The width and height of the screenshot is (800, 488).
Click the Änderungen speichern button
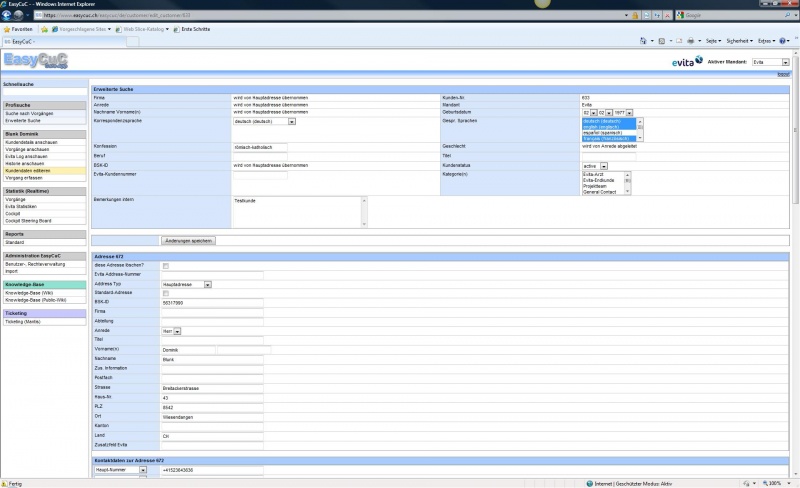pyautogui.click(x=188, y=240)
